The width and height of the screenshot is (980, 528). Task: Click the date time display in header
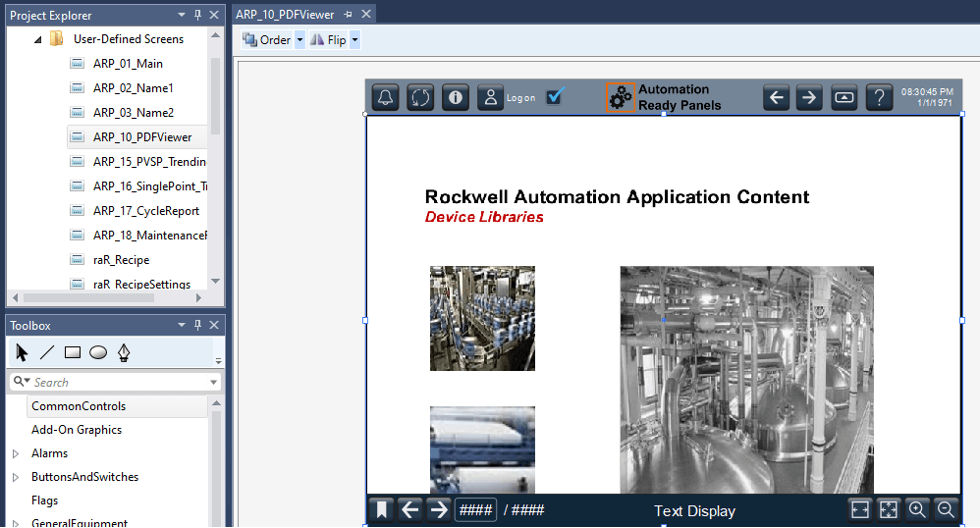click(927, 97)
